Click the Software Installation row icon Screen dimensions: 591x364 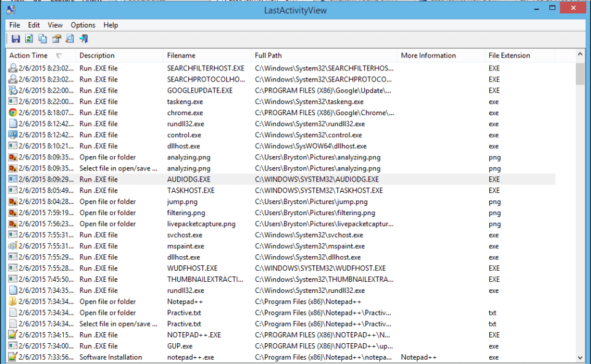click(x=13, y=357)
